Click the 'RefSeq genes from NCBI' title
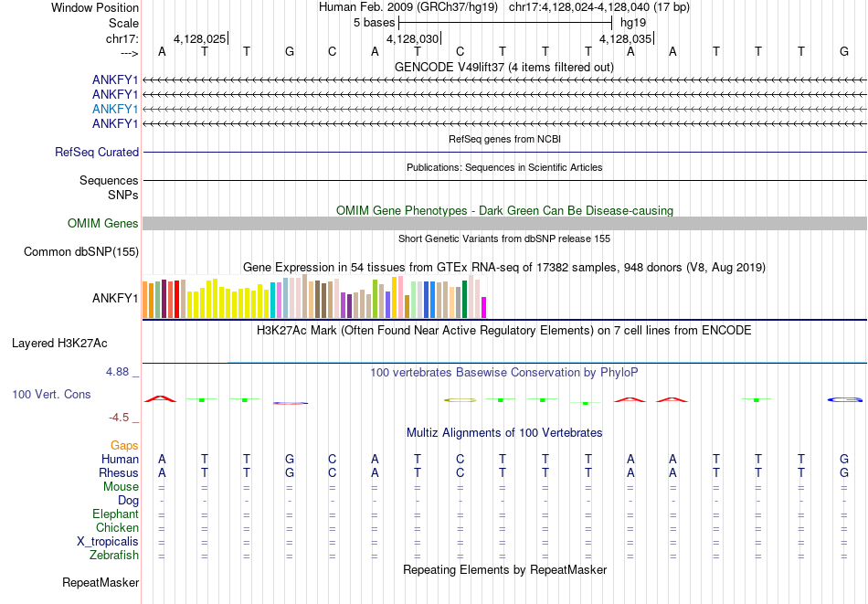The width and height of the screenshot is (868, 604). click(505, 139)
